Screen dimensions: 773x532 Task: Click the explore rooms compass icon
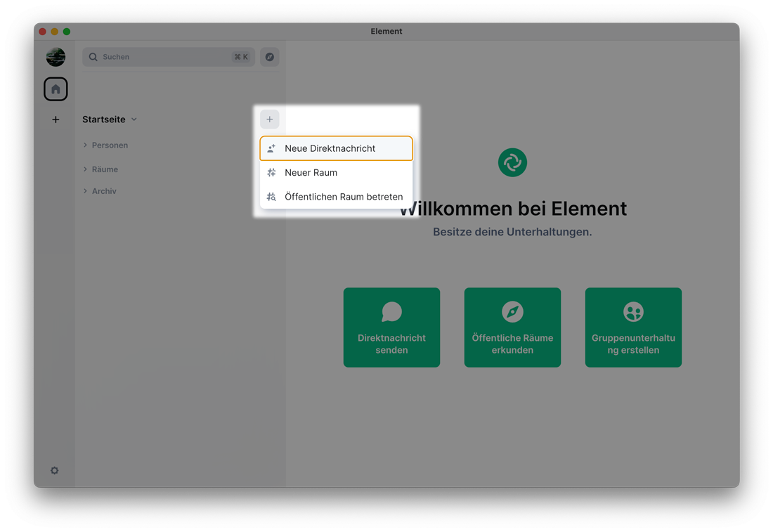tap(269, 57)
